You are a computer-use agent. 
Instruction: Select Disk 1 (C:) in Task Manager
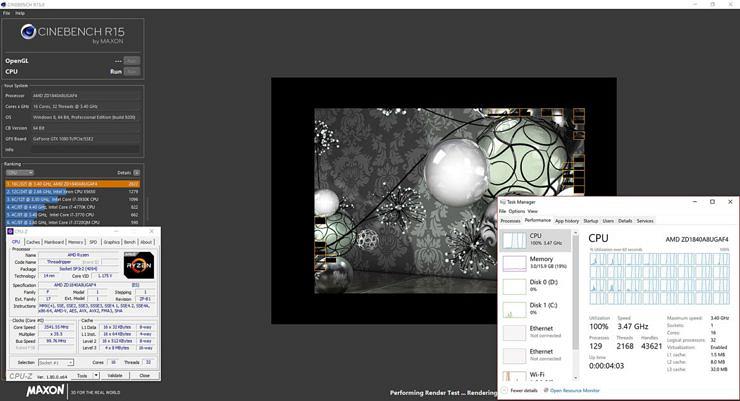pyautogui.click(x=536, y=309)
